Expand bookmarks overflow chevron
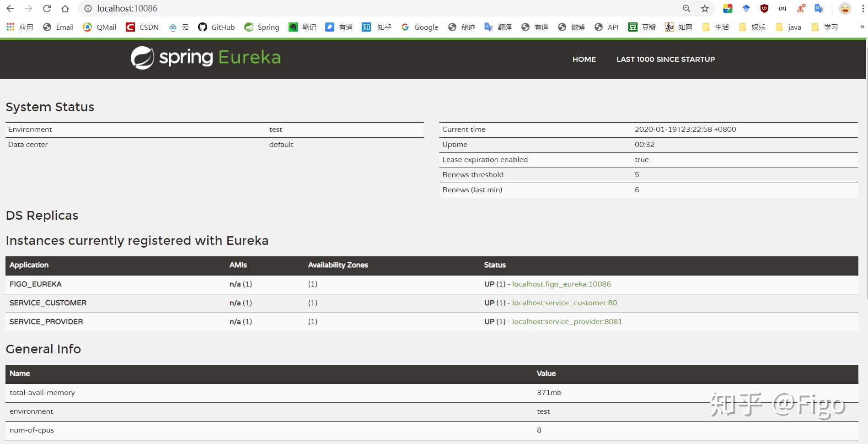The height and width of the screenshot is (444, 868). pos(862,27)
